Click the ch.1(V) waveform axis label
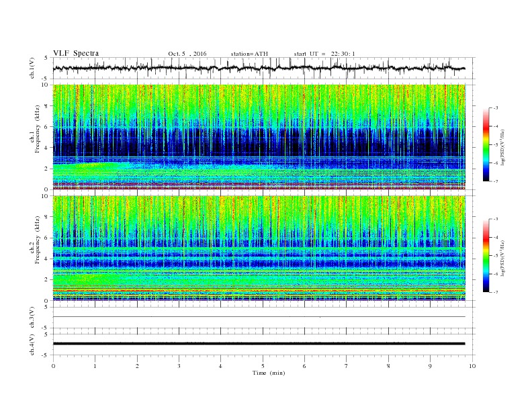 pyautogui.click(x=32, y=68)
